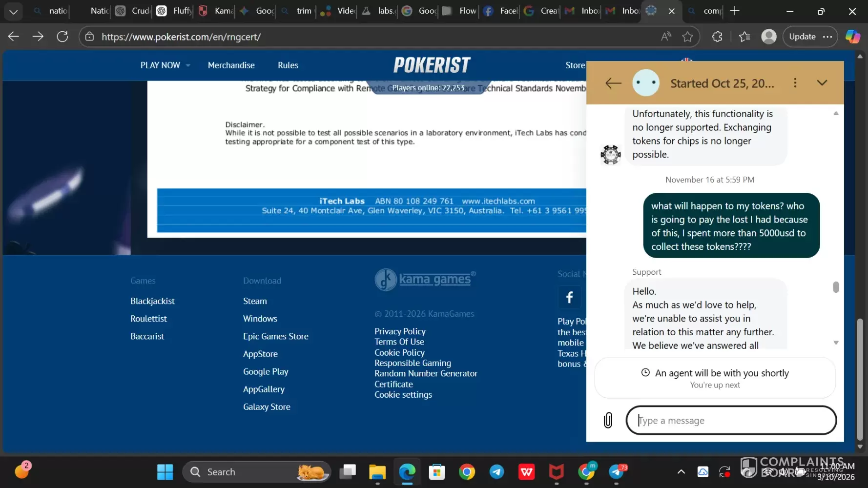
Task: Open the browser extensions puzzle icon
Action: coord(717,37)
